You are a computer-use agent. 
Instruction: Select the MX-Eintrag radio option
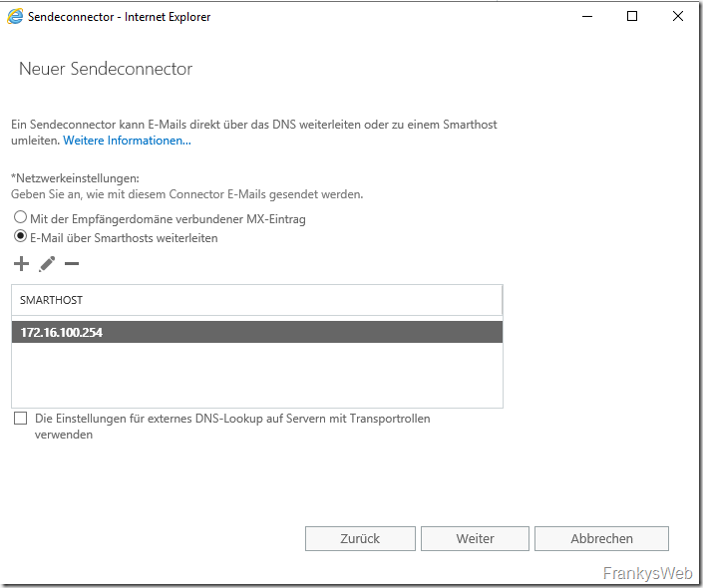20,218
